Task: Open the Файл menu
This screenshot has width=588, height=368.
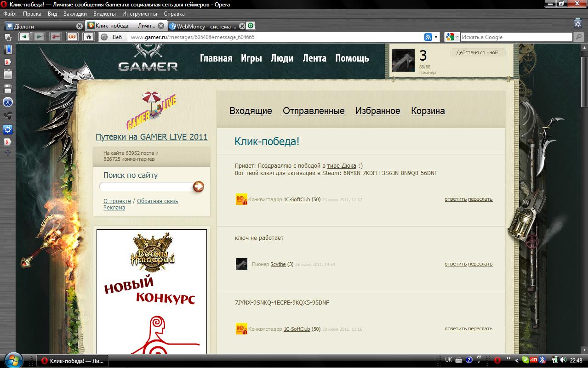Action: pos(10,14)
